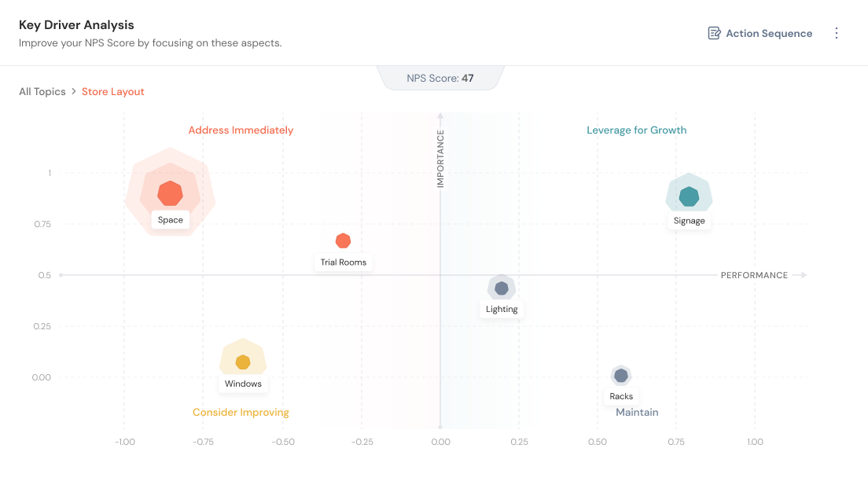Viewport: 868px width, 481px height.
Task: Click the Racks data point marker
Action: [x=621, y=376]
